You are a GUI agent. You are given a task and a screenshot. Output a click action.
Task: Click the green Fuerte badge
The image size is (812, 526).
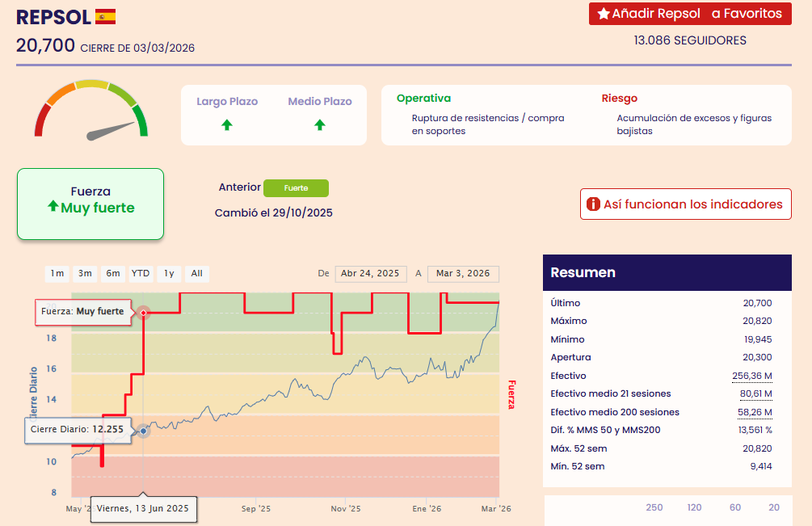click(297, 188)
